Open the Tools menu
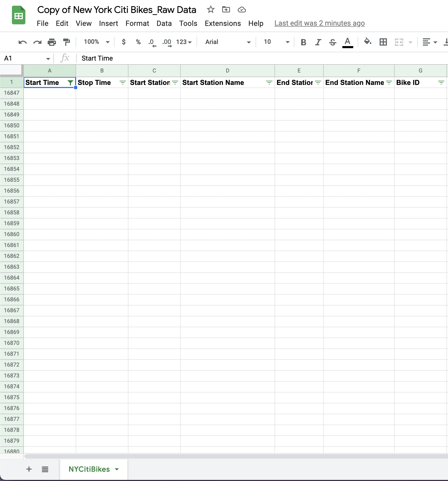The width and height of the screenshot is (448, 481). (188, 23)
